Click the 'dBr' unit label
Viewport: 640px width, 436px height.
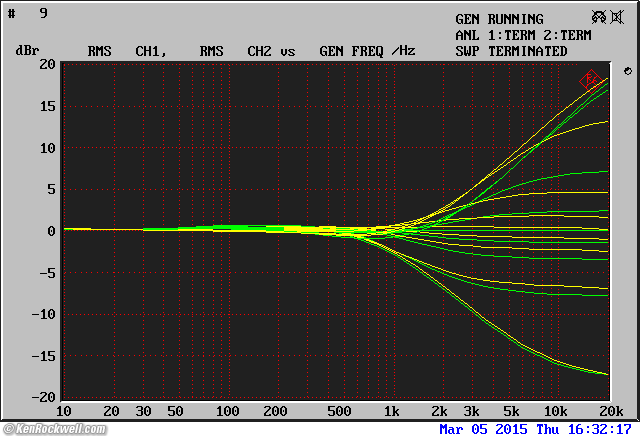click(27, 51)
